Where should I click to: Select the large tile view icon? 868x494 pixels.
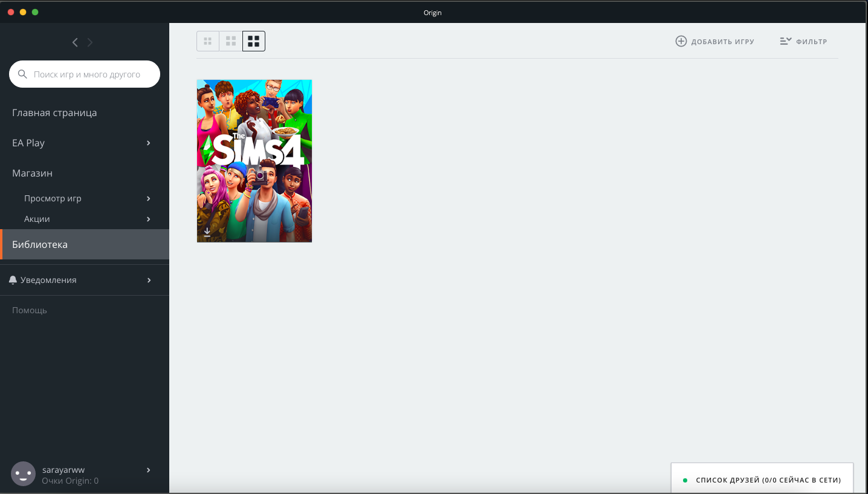[253, 41]
